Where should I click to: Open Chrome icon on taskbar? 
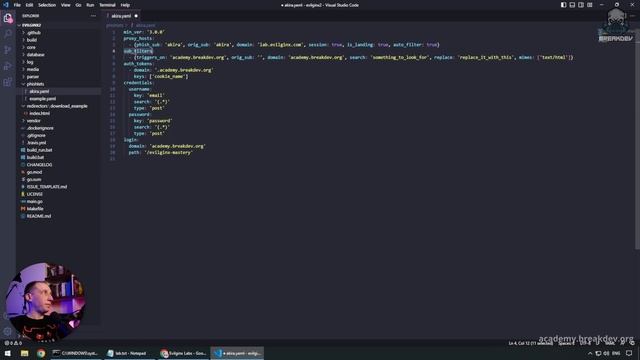41,353
